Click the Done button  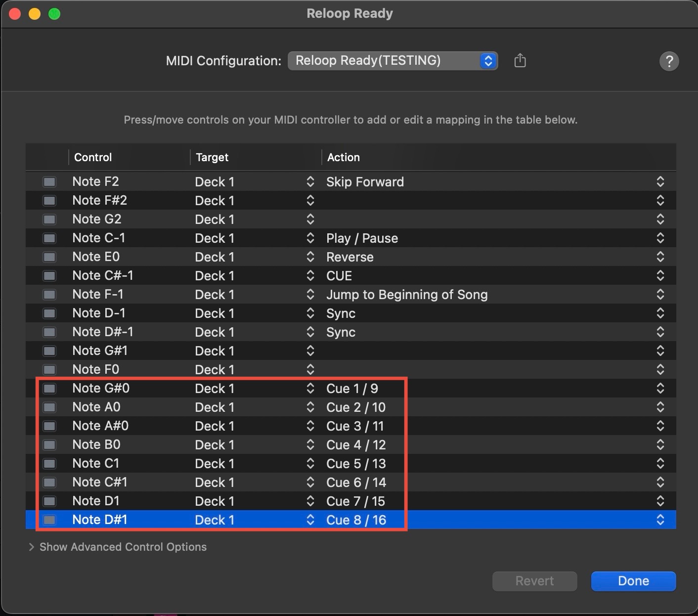633,581
